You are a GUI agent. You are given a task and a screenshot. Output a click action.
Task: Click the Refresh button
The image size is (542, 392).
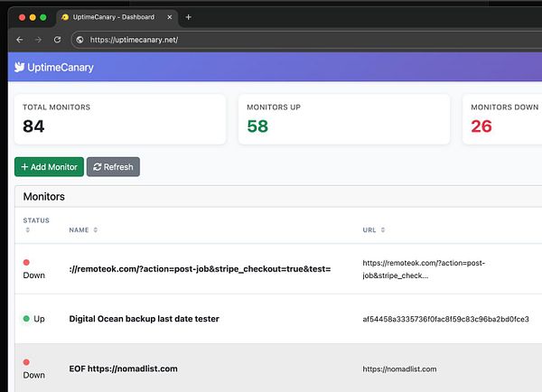coord(114,167)
